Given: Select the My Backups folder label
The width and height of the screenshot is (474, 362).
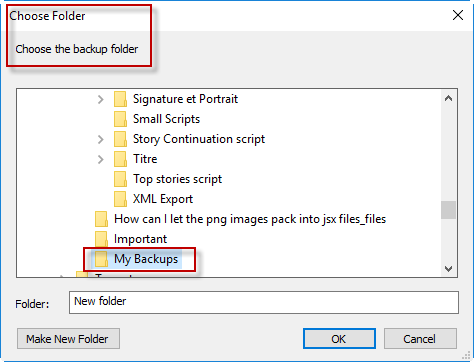Looking at the screenshot, I should (x=146, y=259).
